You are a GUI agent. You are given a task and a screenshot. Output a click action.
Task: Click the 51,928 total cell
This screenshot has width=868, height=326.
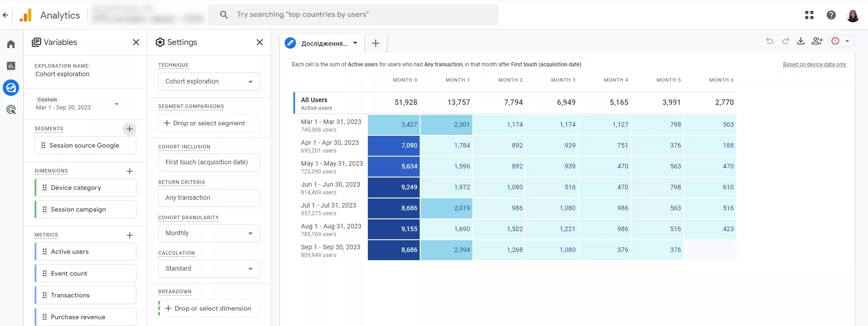406,103
